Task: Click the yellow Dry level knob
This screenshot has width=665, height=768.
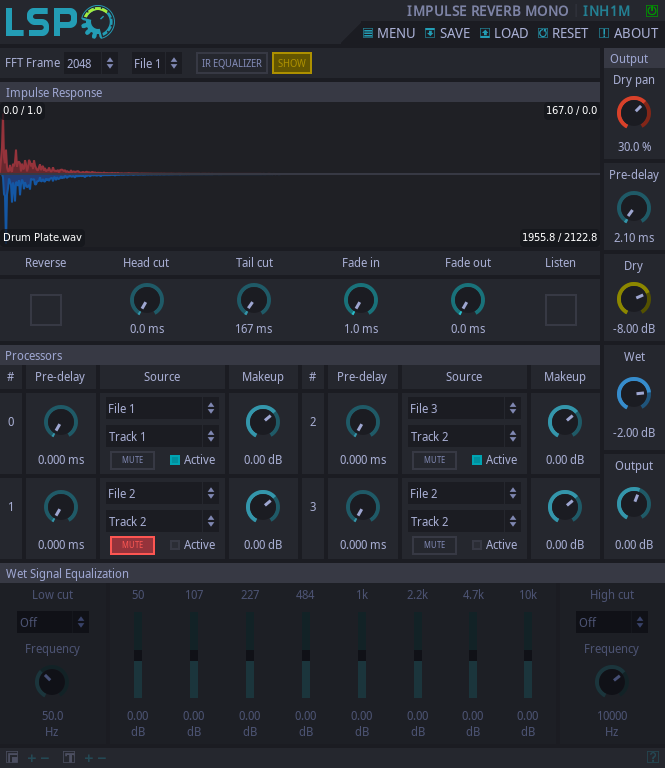Action: coord(634,298)
